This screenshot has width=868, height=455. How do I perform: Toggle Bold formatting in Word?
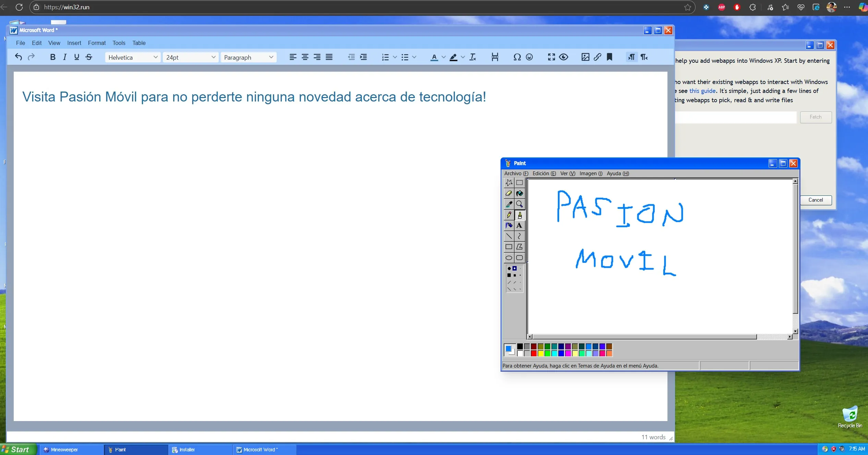point(52,57)
